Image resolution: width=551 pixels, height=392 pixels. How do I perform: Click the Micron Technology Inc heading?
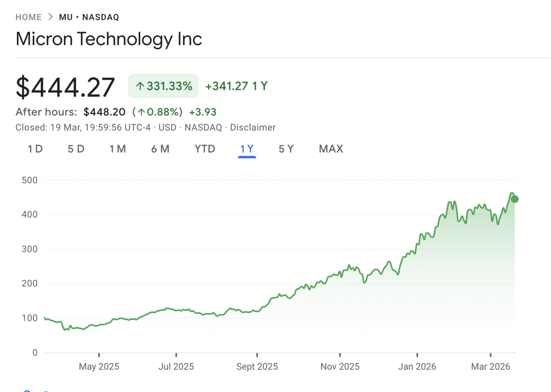(109, 39)
